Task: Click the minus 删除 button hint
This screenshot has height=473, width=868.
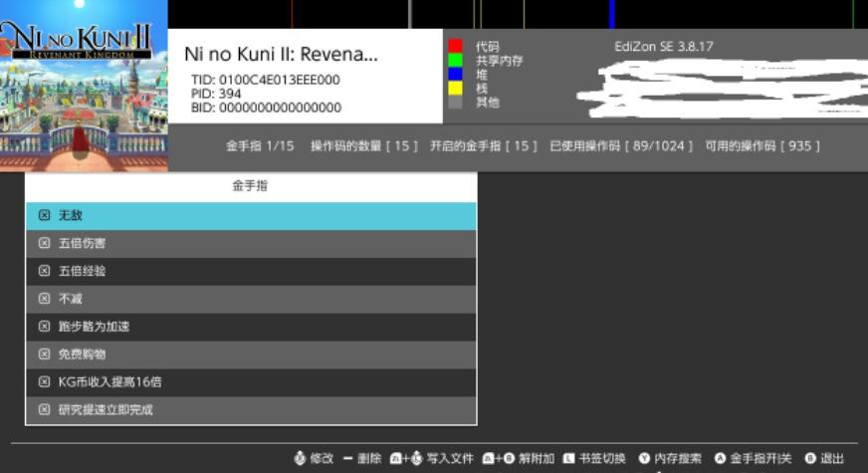Action: pyautogui.click(x=362, y=459)
